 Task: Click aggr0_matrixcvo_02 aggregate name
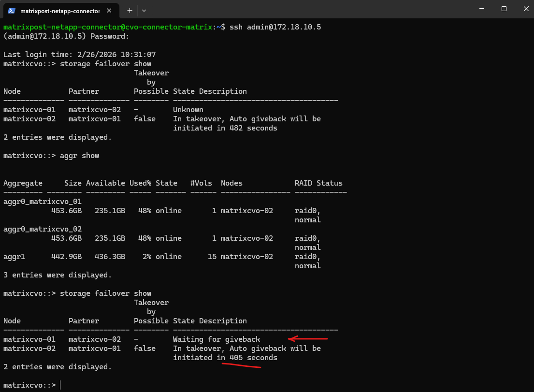[43, 229]
